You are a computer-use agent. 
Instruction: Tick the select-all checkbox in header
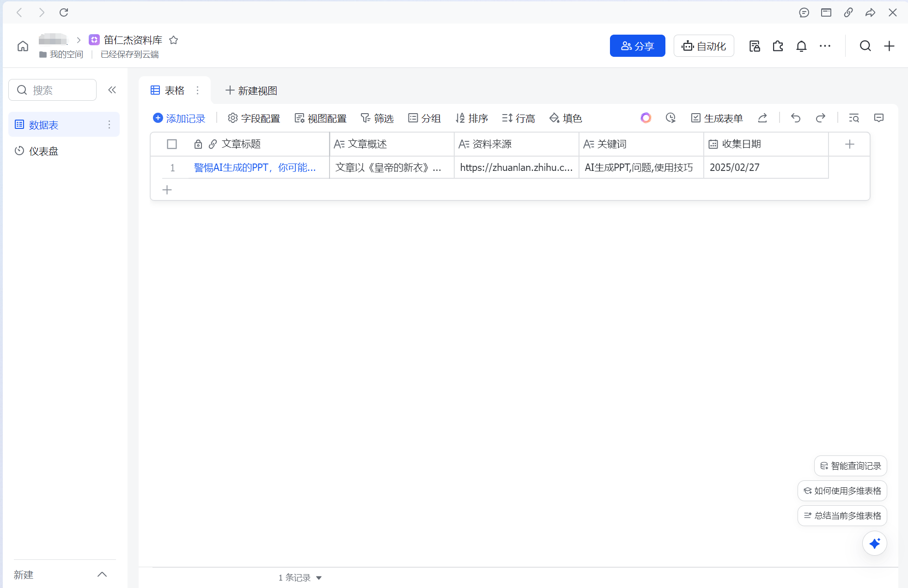[172, 144]
